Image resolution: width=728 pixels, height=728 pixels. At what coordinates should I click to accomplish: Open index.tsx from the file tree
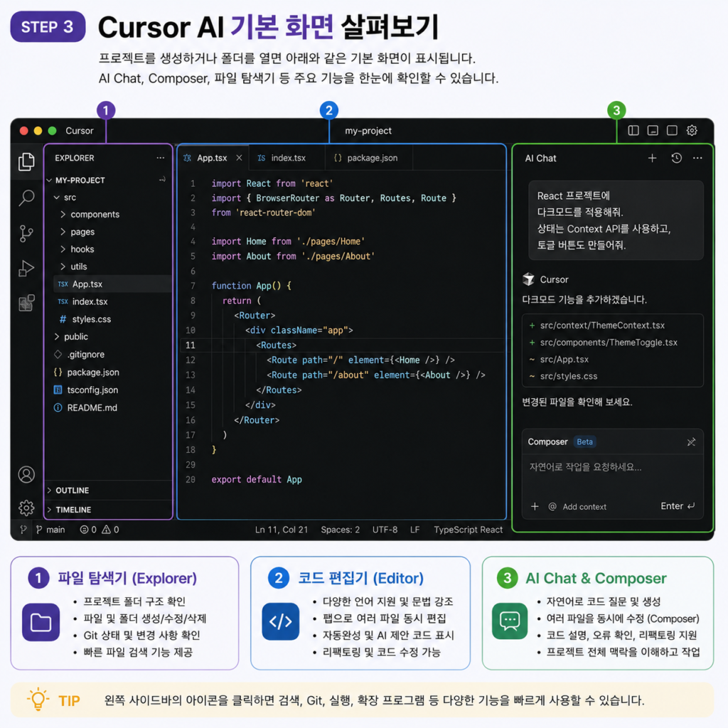(x=90, y=301)
